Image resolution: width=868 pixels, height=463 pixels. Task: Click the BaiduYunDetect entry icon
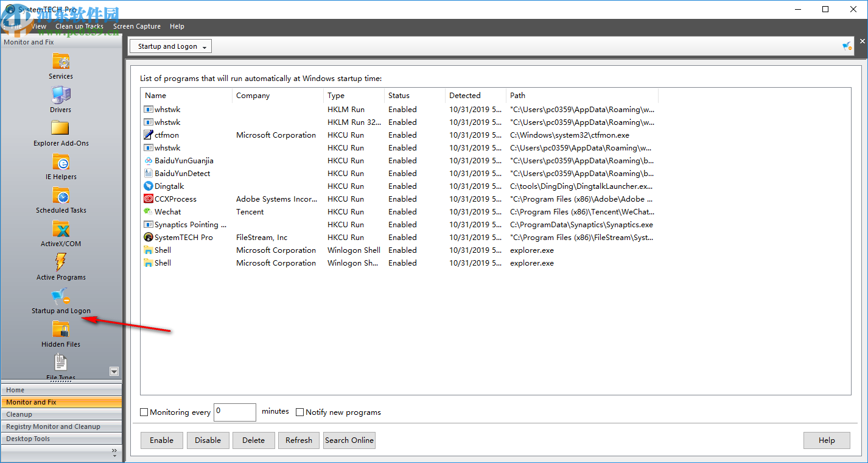coord(148,174)
